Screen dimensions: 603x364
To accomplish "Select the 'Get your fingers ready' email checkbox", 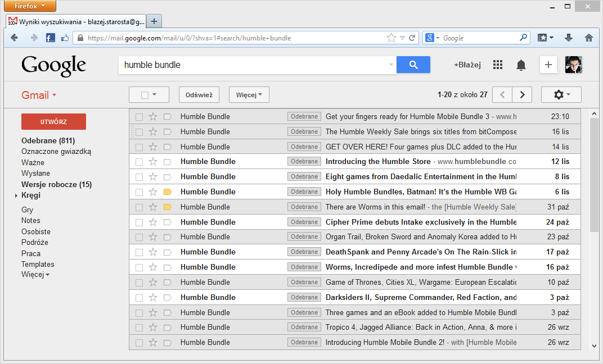I will click(139, 117).
